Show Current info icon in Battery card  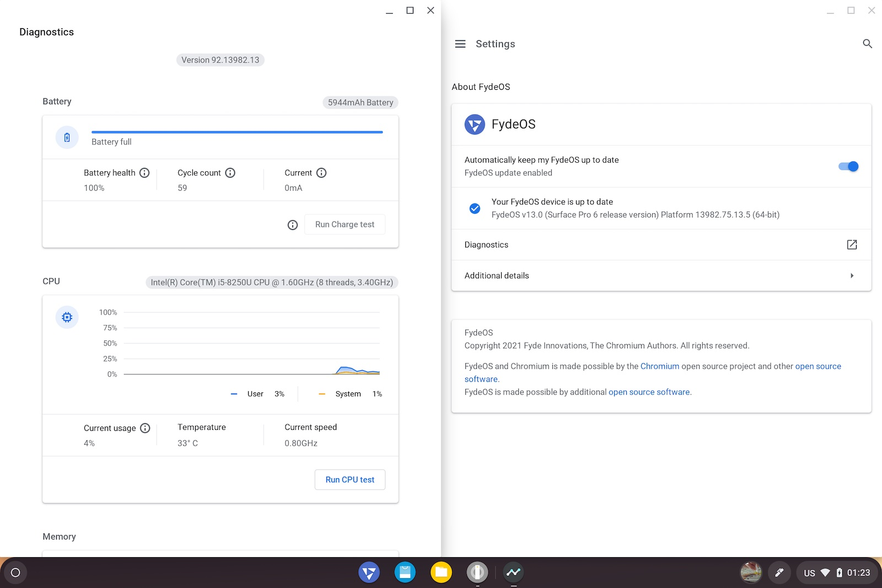pyautogui.click(x=321, y=173)
